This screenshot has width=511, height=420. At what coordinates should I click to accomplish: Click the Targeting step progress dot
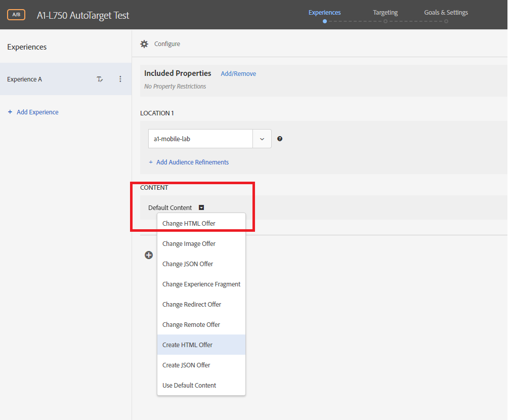coord(385,21)
